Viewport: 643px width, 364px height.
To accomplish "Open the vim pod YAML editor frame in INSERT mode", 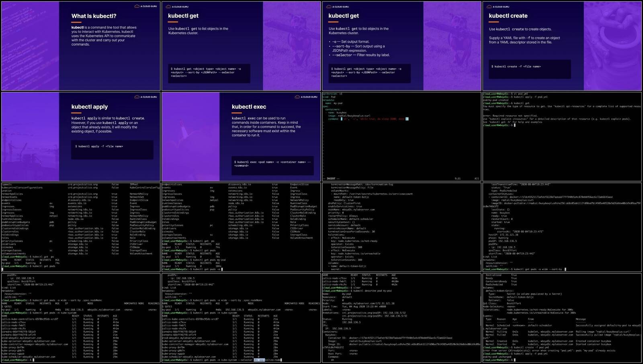I will coord(401,137).
